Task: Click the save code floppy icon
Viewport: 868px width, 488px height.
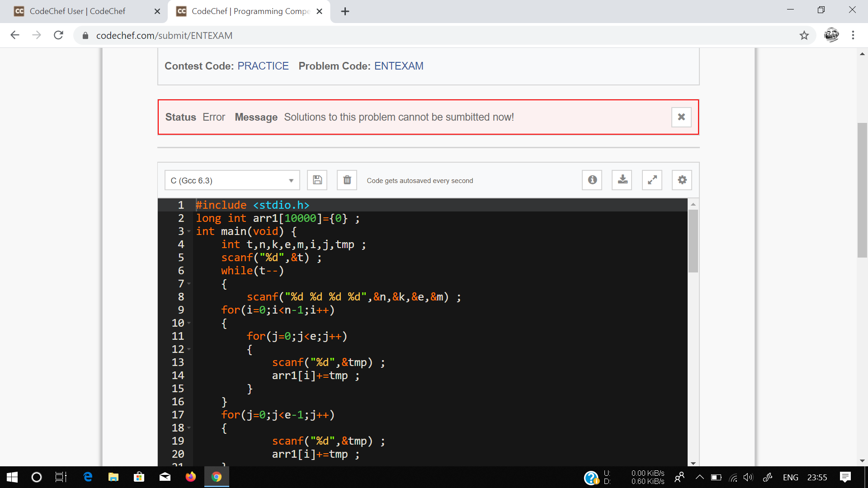Action: pos(317,180)
